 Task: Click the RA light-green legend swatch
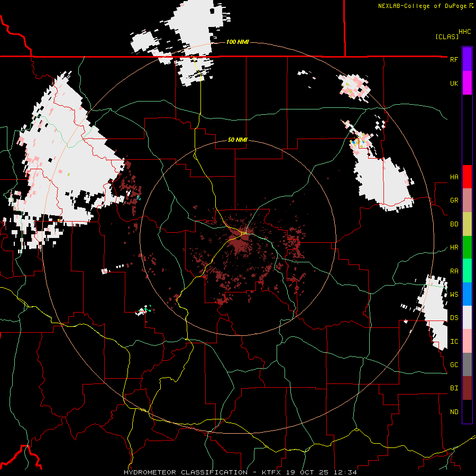467,271
